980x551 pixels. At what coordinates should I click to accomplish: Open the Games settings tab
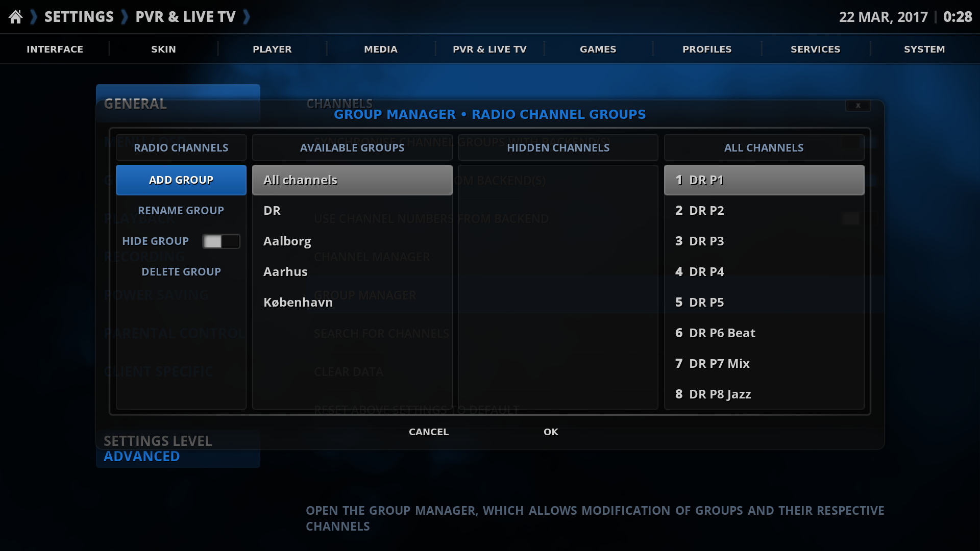coord(598,49)
